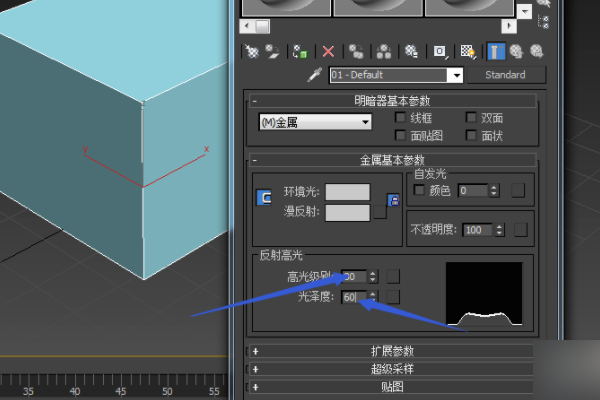This screenshot has height=400, width=600.
Task: Open the sample slots dropdown arrow at the top
Action: (x=524, y=11)
